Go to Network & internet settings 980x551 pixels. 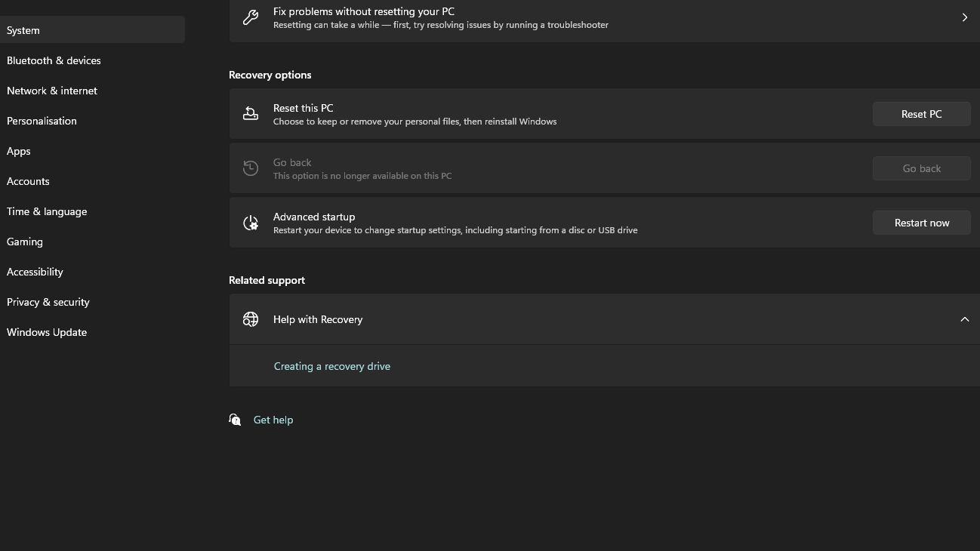point(52,91)
